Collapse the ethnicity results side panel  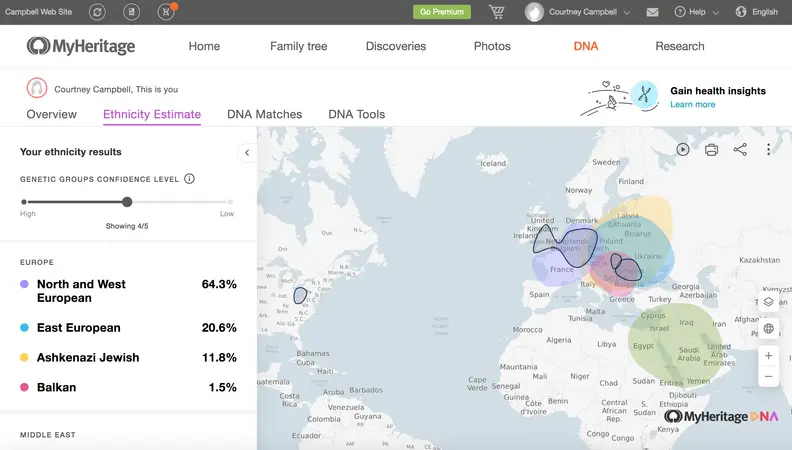(247, 153)
